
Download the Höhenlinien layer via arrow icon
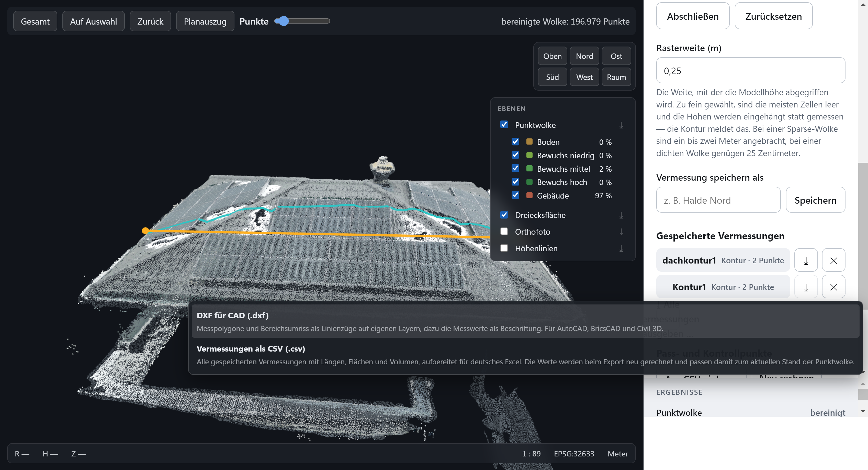click(621, 248)
